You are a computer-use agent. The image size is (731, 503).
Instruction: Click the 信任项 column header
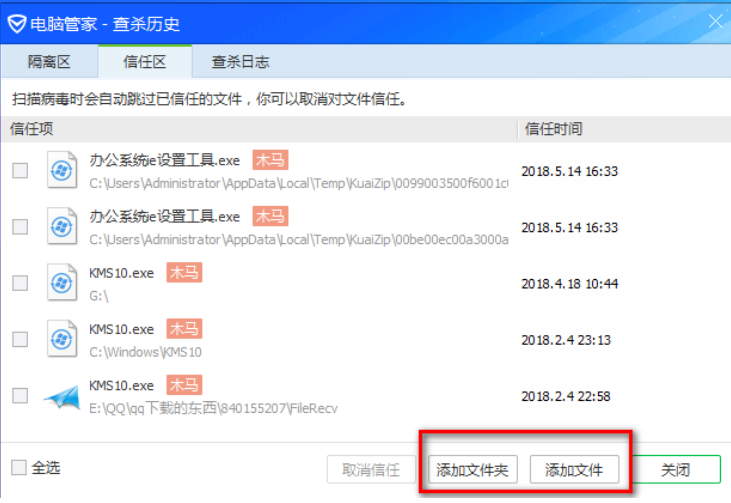pos(32,129)
